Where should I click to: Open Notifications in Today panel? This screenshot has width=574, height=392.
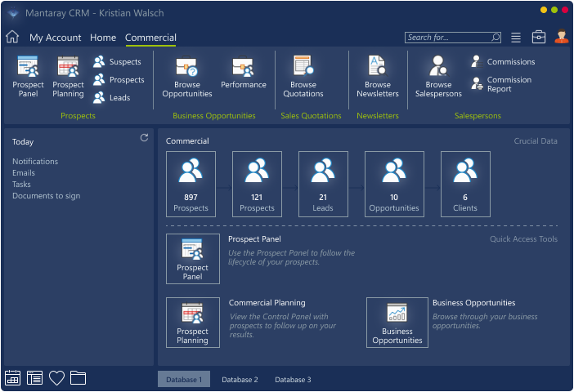pos(35,161)
